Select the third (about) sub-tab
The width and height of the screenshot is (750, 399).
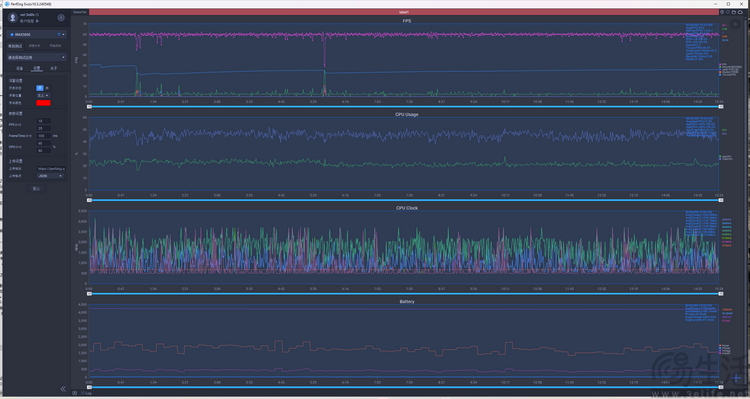click(x=54, y=68)
